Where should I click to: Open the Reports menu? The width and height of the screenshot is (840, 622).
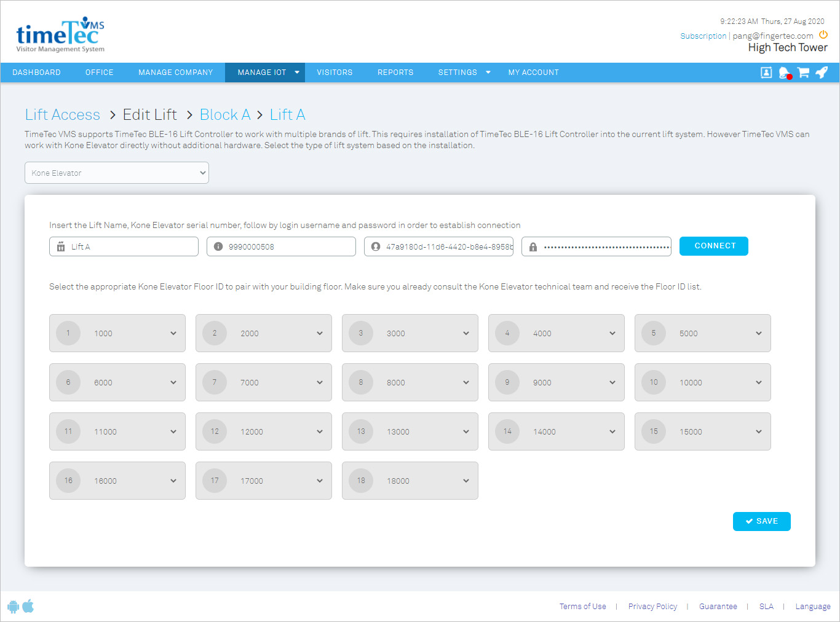click(395, 73)
